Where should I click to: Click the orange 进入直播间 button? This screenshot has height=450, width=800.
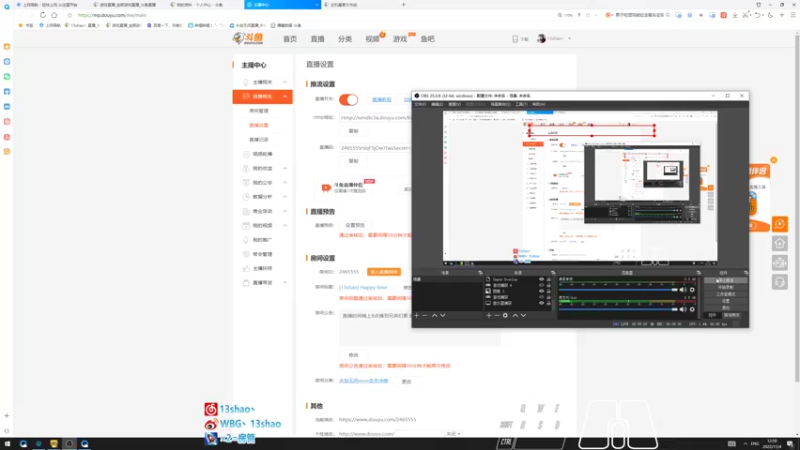click(384, 272)
